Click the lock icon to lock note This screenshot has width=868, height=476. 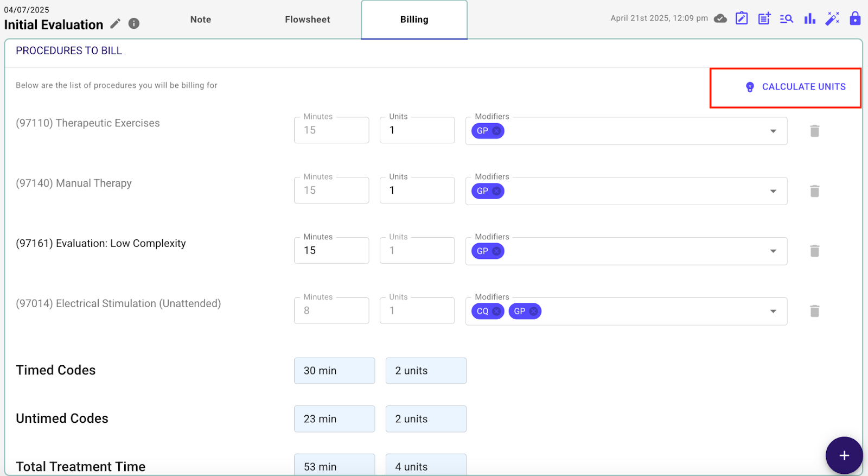tap(855, 18)
